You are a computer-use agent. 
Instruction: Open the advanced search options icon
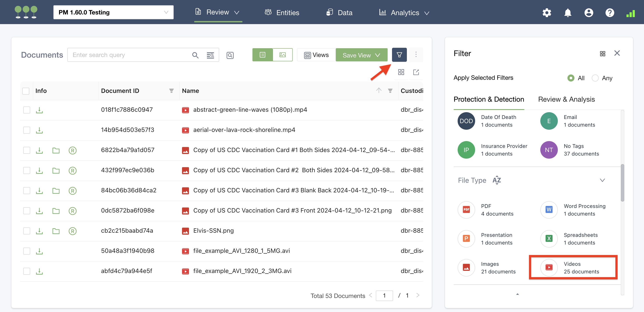[x=210, y=55]
